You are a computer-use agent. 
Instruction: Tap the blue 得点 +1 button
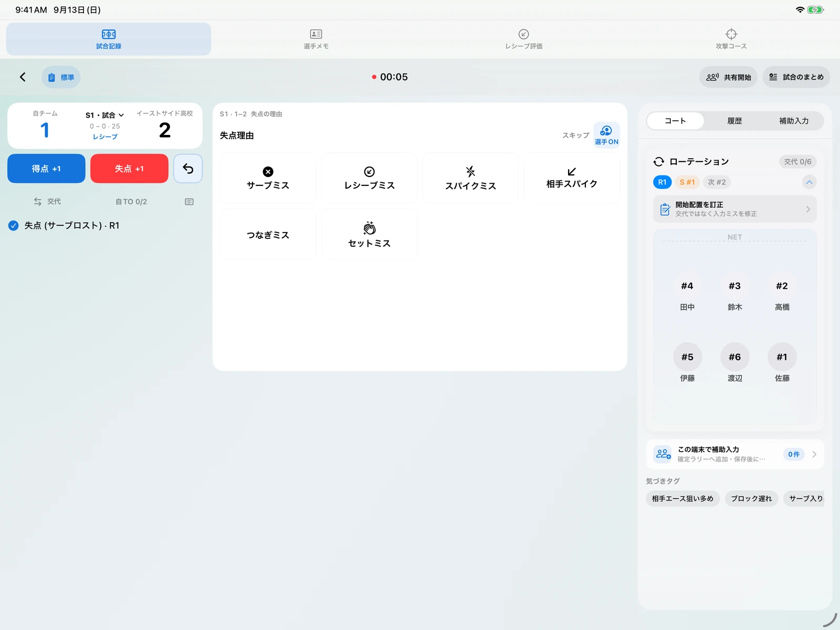click(46, 169)
